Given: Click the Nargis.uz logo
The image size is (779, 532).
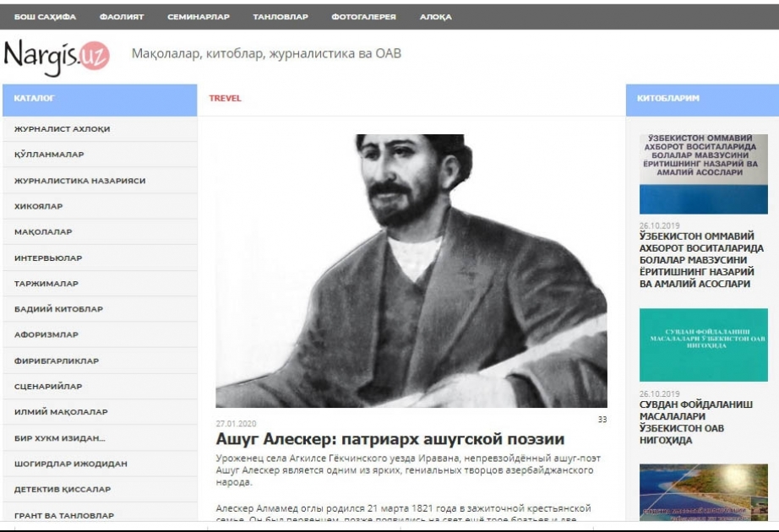Looking at the screenshot, I should click(56, 57).
